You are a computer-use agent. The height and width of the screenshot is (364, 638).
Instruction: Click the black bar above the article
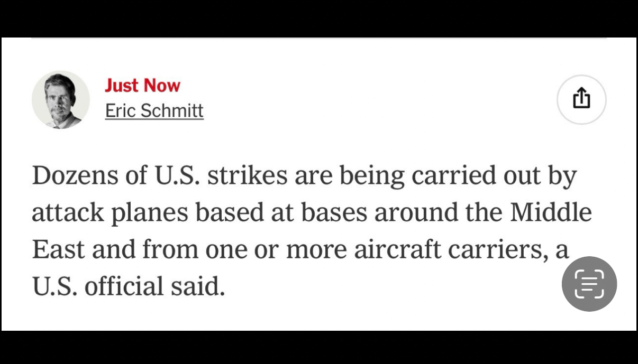tap(318, 18)
